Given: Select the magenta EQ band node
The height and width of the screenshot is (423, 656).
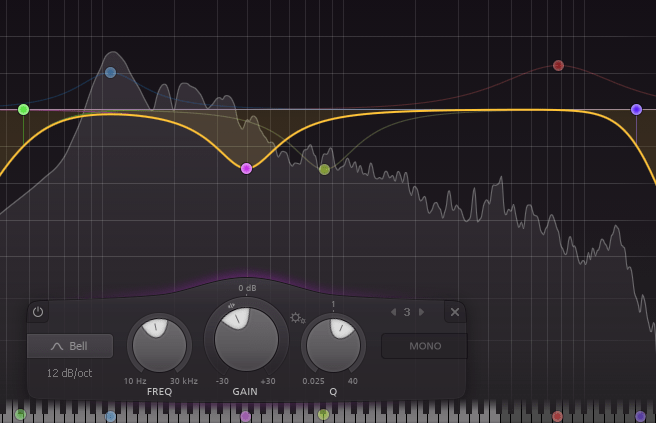Looking at the screenshot, I should tap(246, 168).
